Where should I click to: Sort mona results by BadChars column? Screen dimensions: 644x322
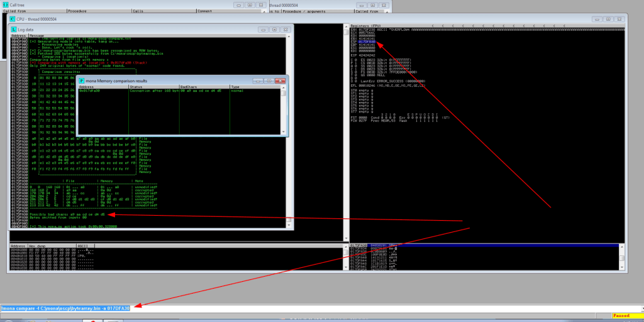coord(204,87)
